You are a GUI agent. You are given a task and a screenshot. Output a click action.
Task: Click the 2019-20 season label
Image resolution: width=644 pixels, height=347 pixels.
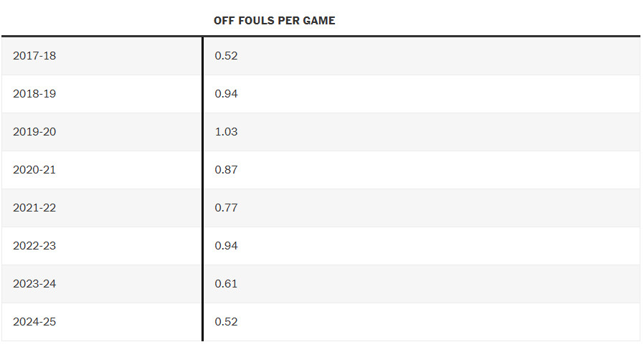pos(34,132)
